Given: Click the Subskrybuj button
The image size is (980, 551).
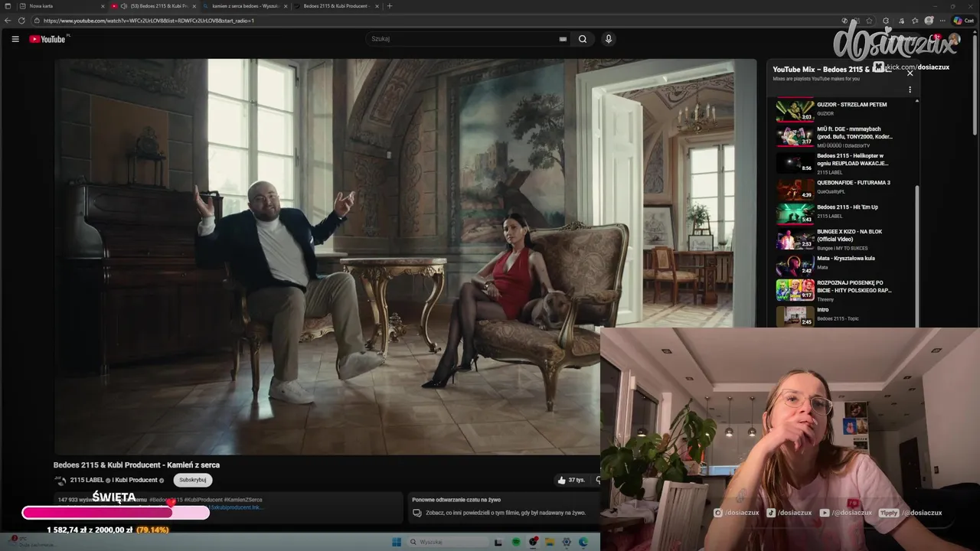Looking at the screenshot, I should coord(193,480).
